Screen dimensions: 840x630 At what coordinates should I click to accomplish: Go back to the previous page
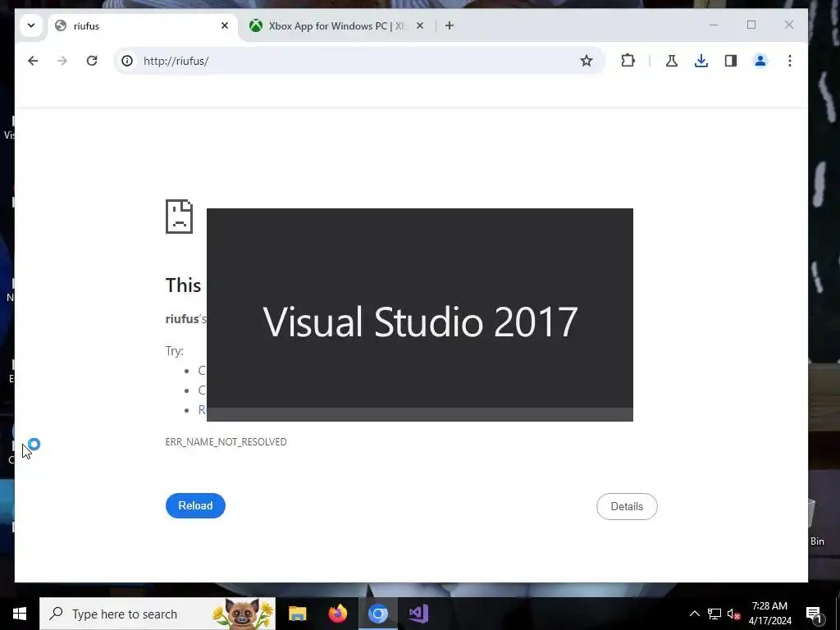[33, 61]
